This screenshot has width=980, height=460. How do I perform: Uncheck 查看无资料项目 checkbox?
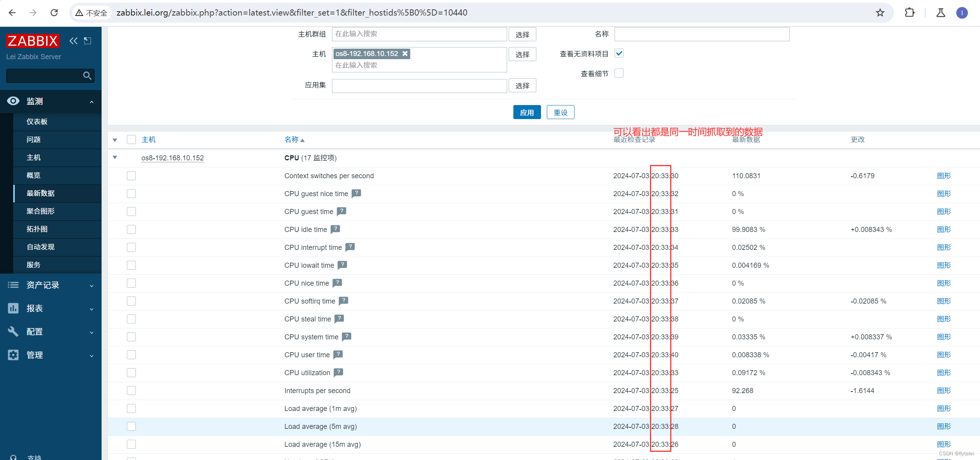pyautogui.click(x=619, y=53)
